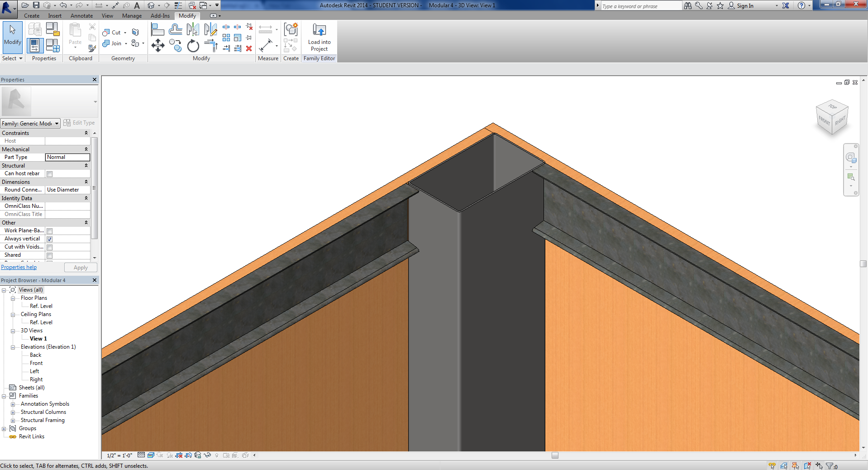Switch to the Annotate ribbon tab
Image resolution: width=868 pixels, height=470 pixels.
[81, 15]
